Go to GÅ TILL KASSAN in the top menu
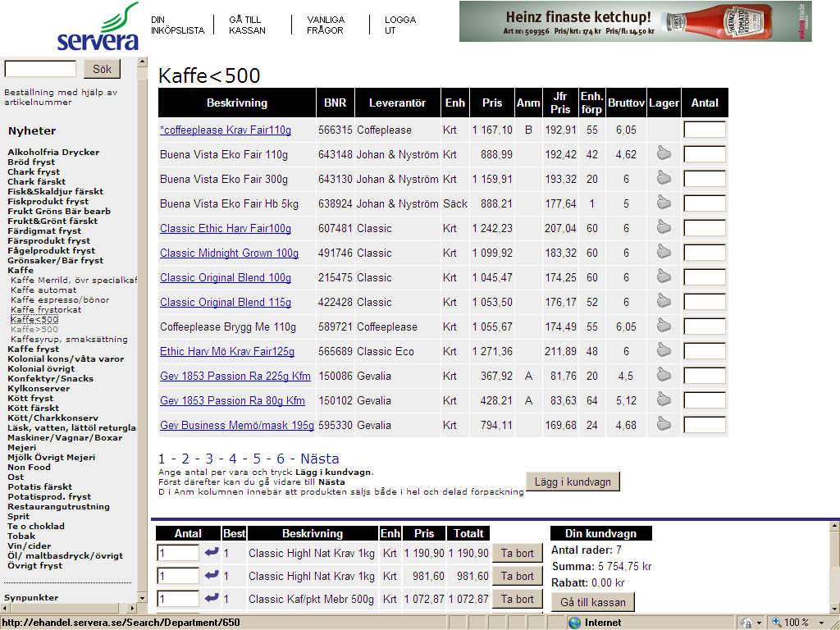The height and width of the screenshot is (630, 840). click(x=247, y=25)
